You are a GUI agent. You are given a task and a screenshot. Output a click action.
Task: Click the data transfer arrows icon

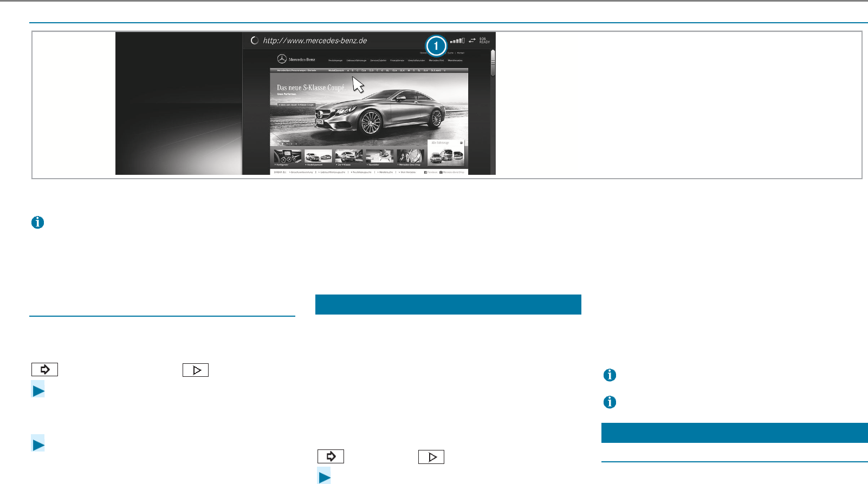(x=472, y=41)
